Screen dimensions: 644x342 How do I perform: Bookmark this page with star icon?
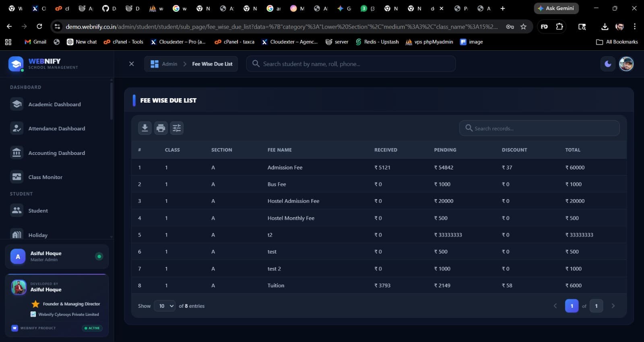pyautogui.click(x=523, y=27)
